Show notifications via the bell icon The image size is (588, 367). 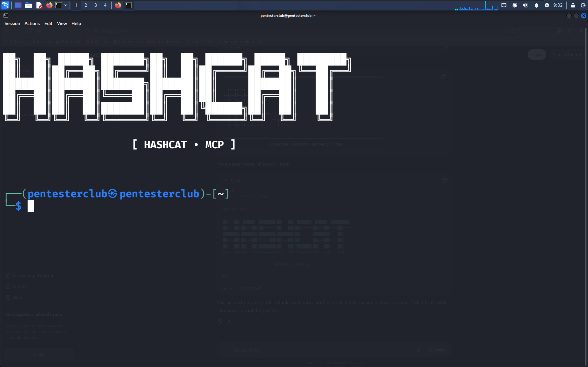click(x=536, y=5)
